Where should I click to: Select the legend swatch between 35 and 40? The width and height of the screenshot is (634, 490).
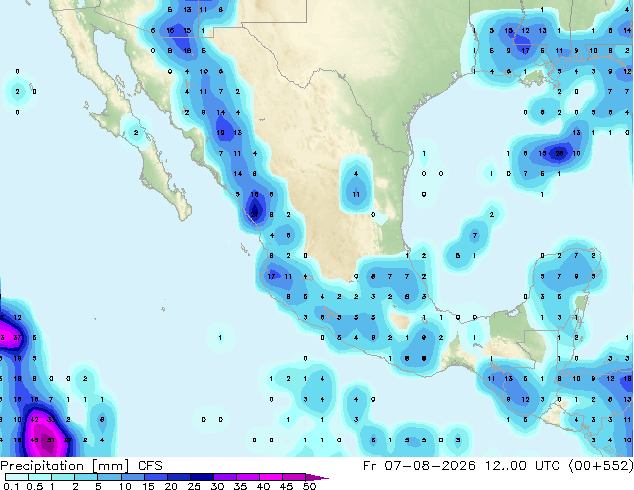tap(248, 477)
